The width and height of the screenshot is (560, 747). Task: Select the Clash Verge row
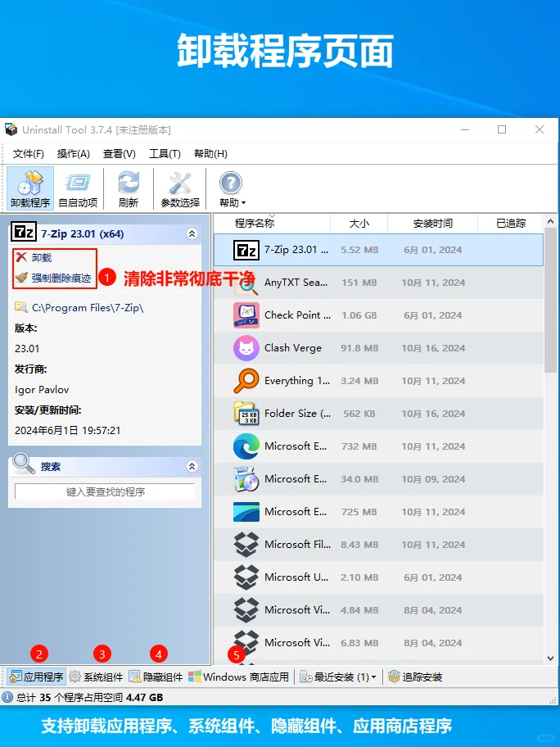click(x=378, y=348)
